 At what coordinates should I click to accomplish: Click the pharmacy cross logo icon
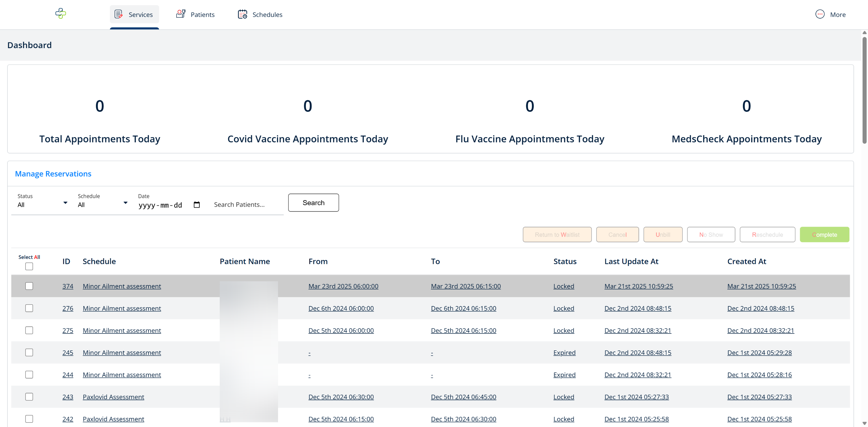(x=61, y=14)
